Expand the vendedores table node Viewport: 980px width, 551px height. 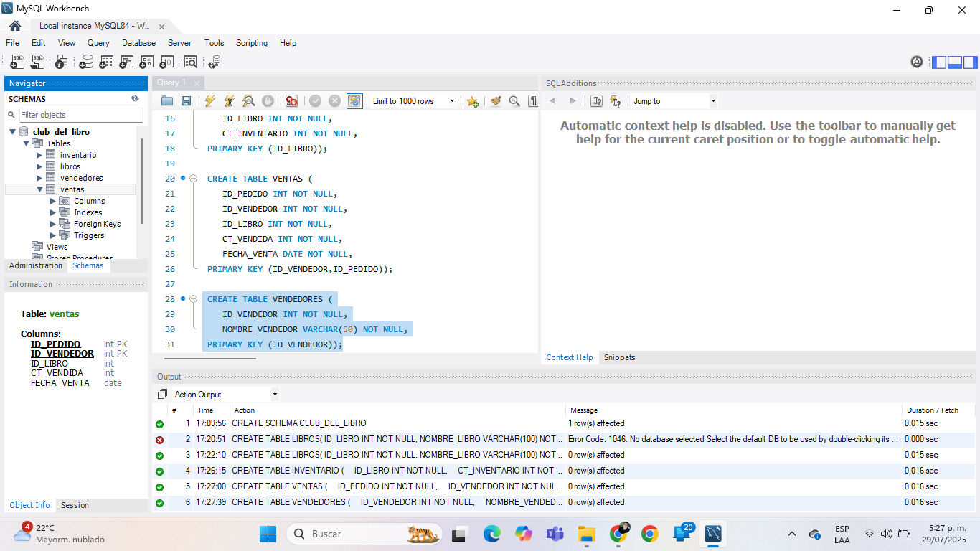39,178
